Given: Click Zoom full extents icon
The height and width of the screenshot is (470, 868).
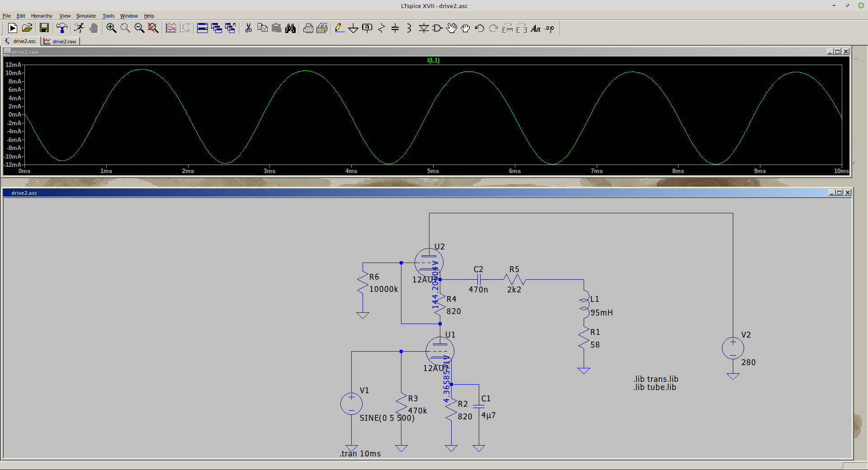Looking at the screenshot, I should 153,28.
